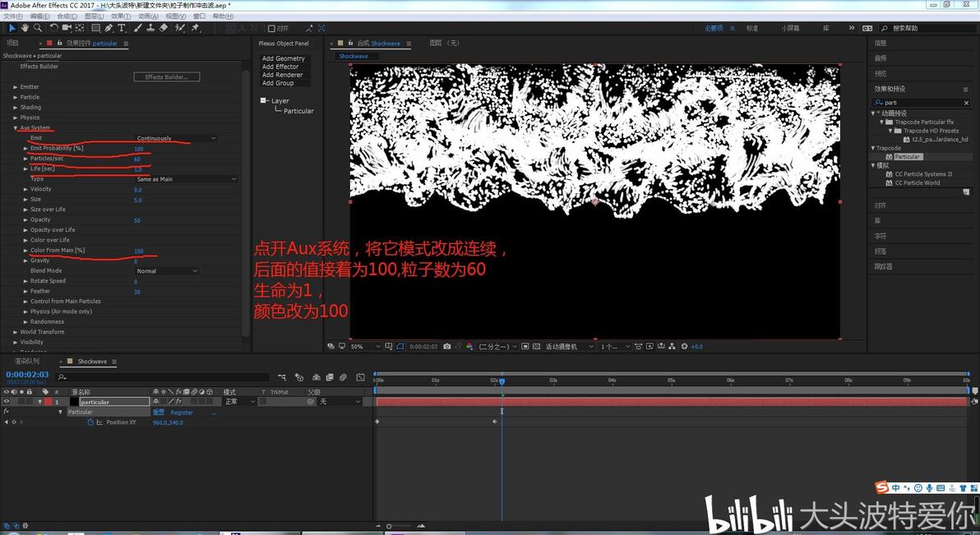Select CC Particle World in the effects list
This screenshot has height=535, width=980.
(x=917, y=183)
